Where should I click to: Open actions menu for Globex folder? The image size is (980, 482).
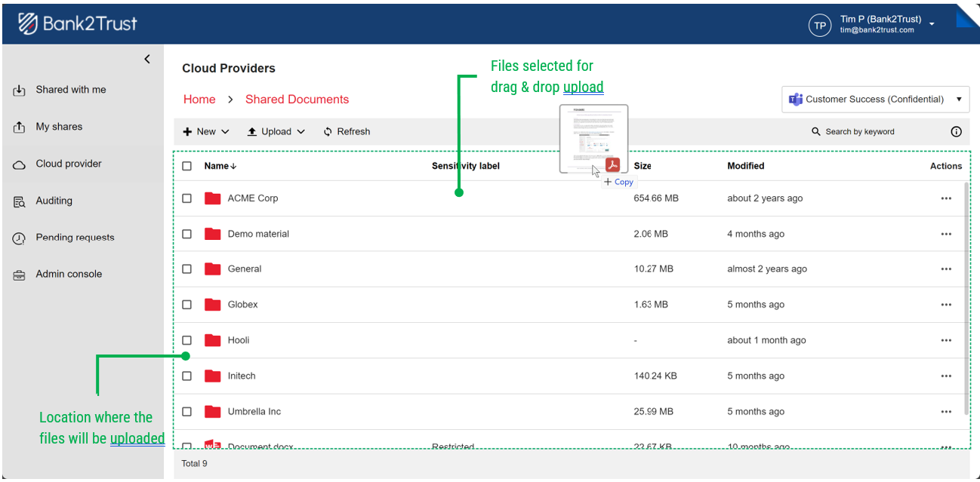click(x=946, y=304)
